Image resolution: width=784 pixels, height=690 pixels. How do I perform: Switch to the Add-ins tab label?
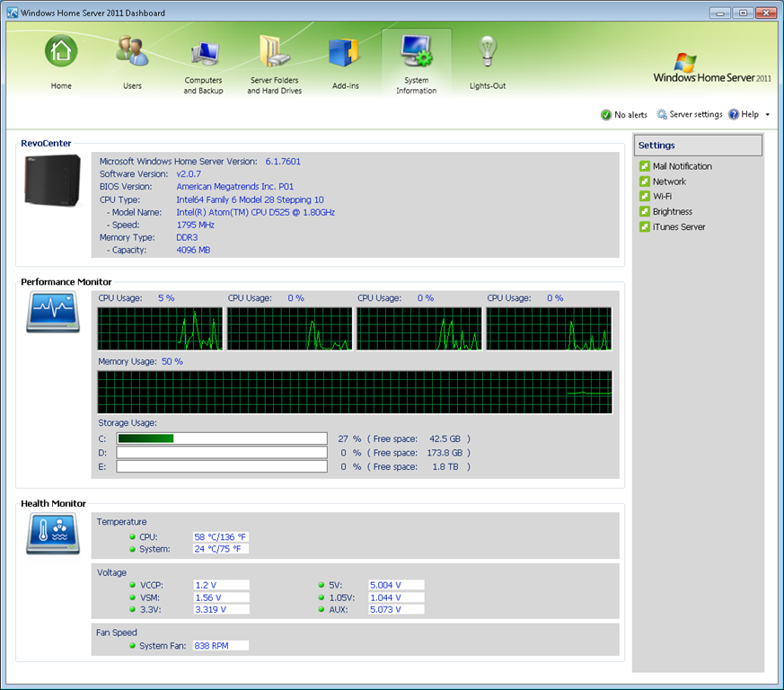pos(346,86)
